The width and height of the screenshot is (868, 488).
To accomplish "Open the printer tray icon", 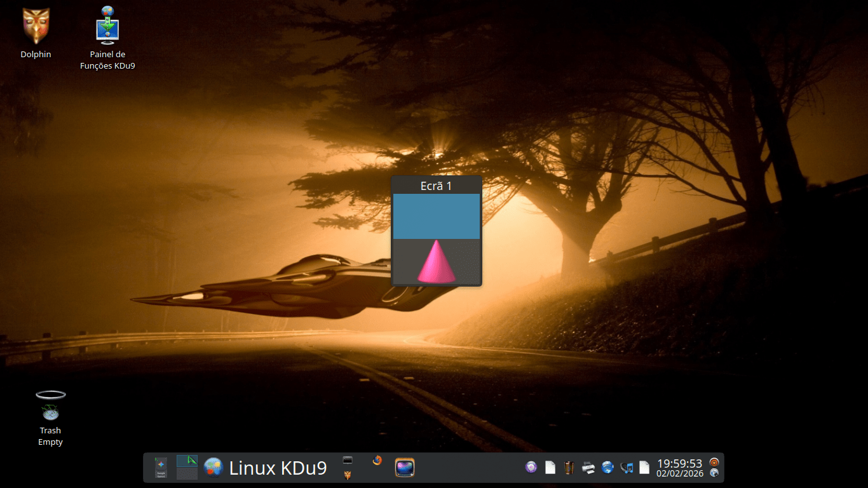I will tap(588, 468).
